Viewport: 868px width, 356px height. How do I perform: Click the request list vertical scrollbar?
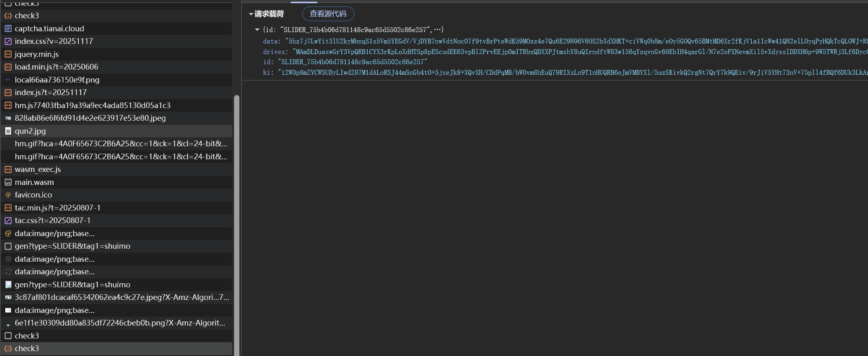(237, 203)
